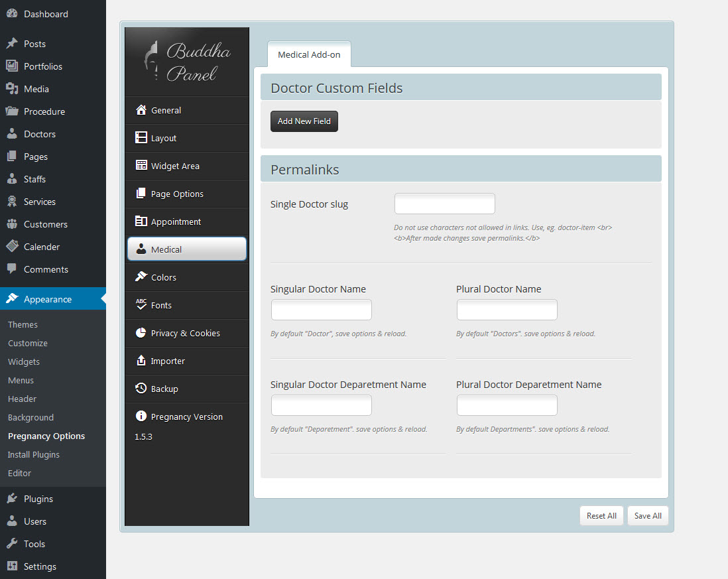Open the Fonts ABC icon

(141, 305)
